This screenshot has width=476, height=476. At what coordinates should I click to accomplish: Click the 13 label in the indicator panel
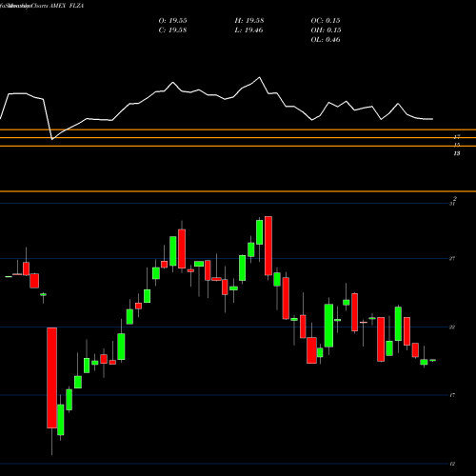457,153
